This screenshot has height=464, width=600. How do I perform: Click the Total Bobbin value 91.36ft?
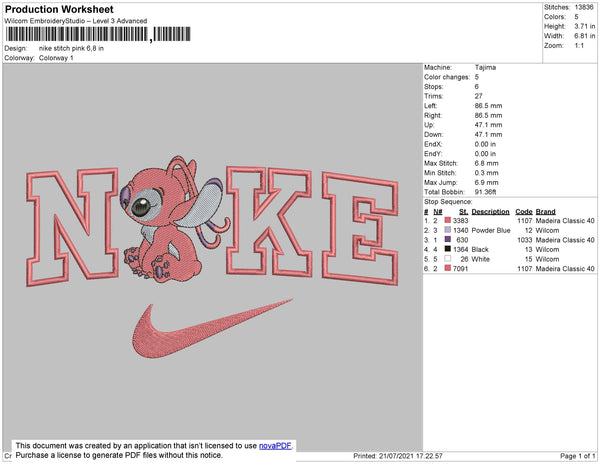pos(485,192)
